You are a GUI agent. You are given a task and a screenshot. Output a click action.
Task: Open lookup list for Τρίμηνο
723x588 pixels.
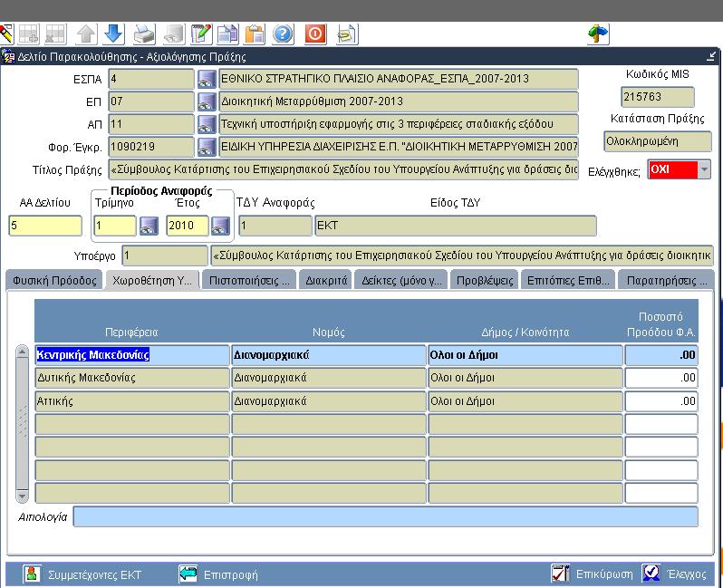coord(149,226)
